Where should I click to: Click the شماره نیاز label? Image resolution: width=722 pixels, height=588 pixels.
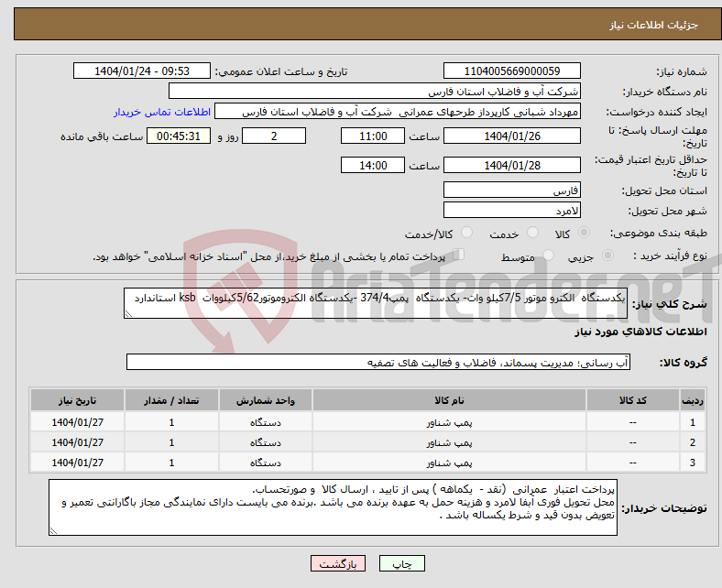coord(682,71)
